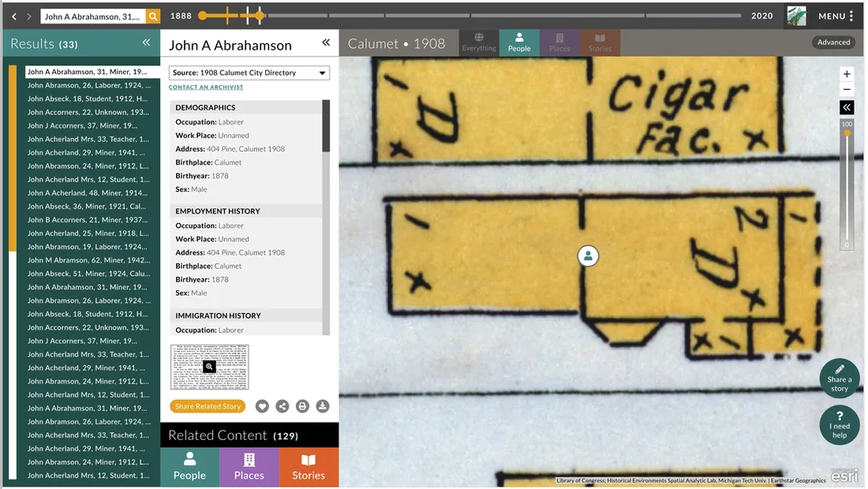Collapse the Results panel
The width and height of the screenshot is (868, 489).
click(x=146, y=43)
